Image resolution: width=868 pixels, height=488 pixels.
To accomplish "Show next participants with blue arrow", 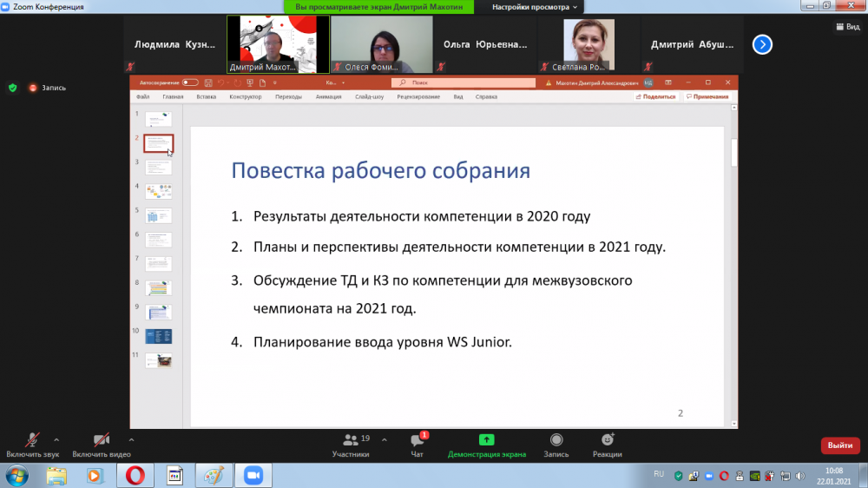I will [x=762, y=44].
